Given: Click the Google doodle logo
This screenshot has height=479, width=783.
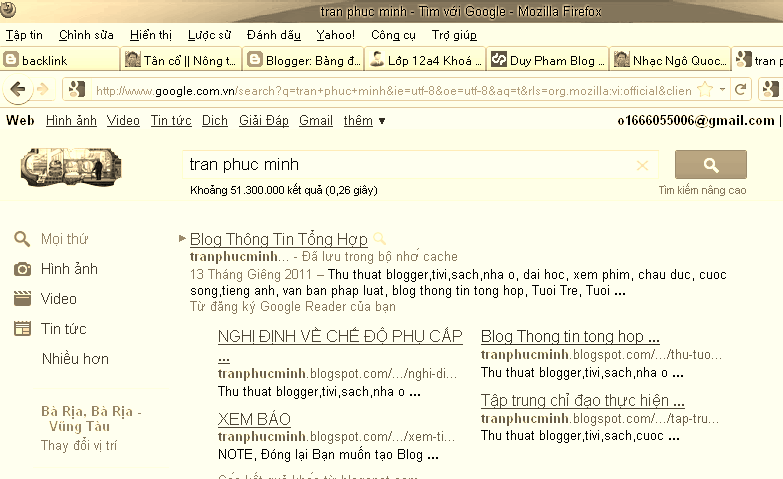Looking at the screenshot, I should pos(71,167).
